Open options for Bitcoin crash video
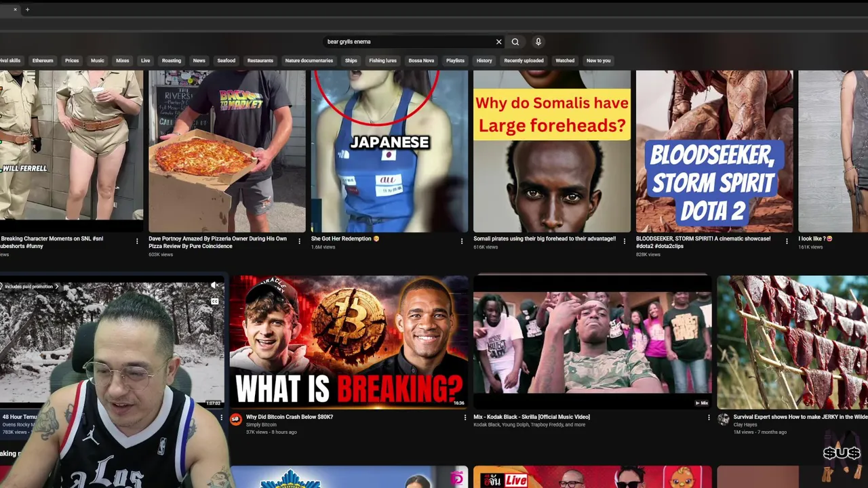The height and width of the screenshot is (488, 868). point(465,418)
